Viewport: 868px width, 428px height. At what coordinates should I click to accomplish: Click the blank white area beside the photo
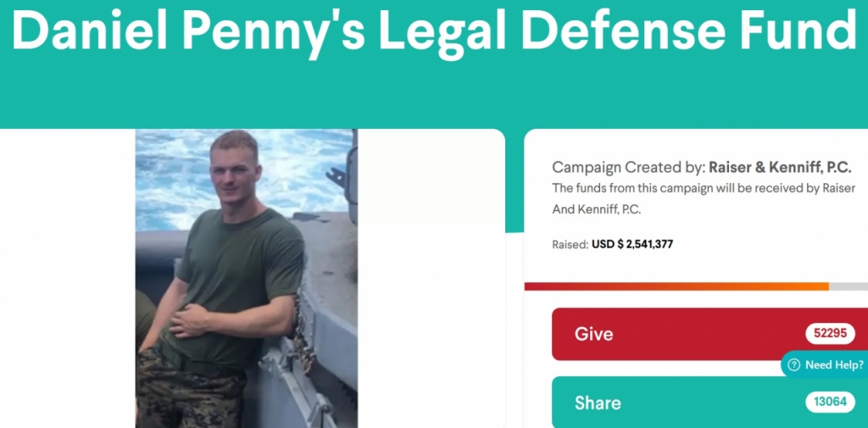(x=431, y=279)
